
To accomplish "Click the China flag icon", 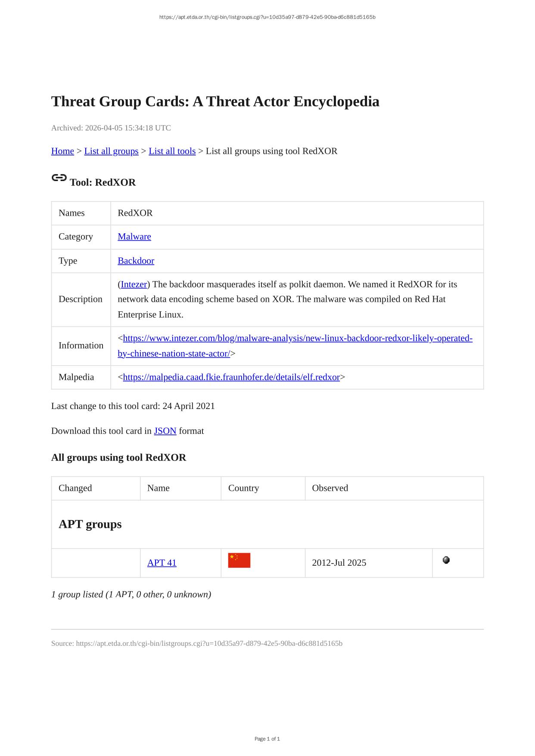I will [239, 561].
